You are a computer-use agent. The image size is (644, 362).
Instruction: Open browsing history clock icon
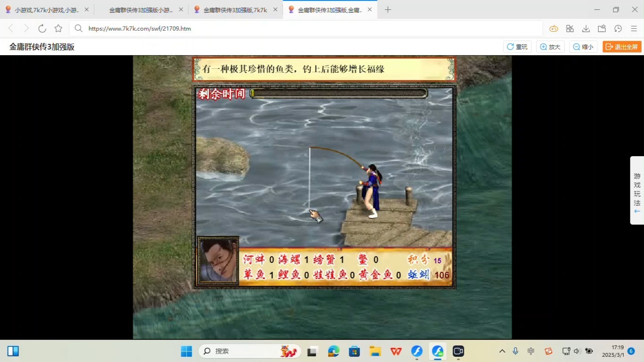[x=618, y=28]
